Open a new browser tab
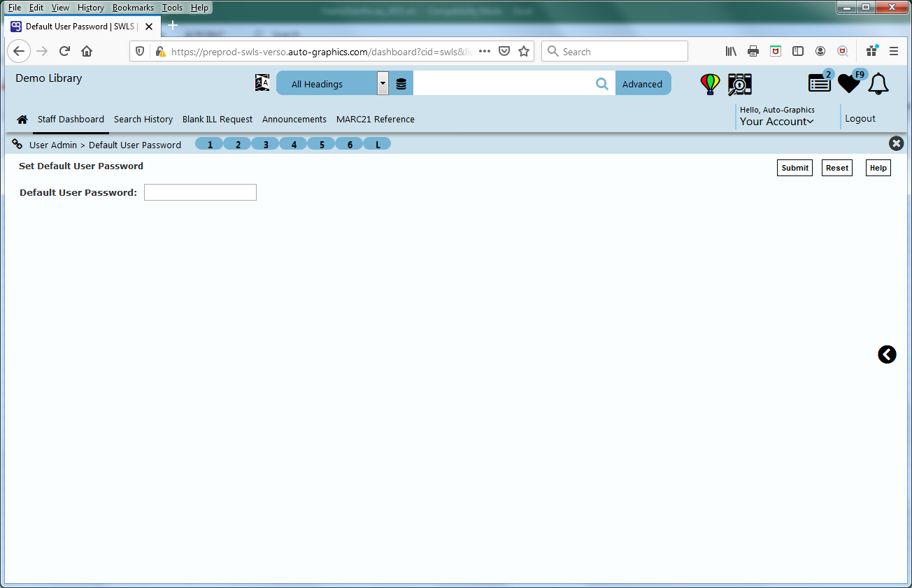Viewport: 912px width, 588px height. click(173, 26)
